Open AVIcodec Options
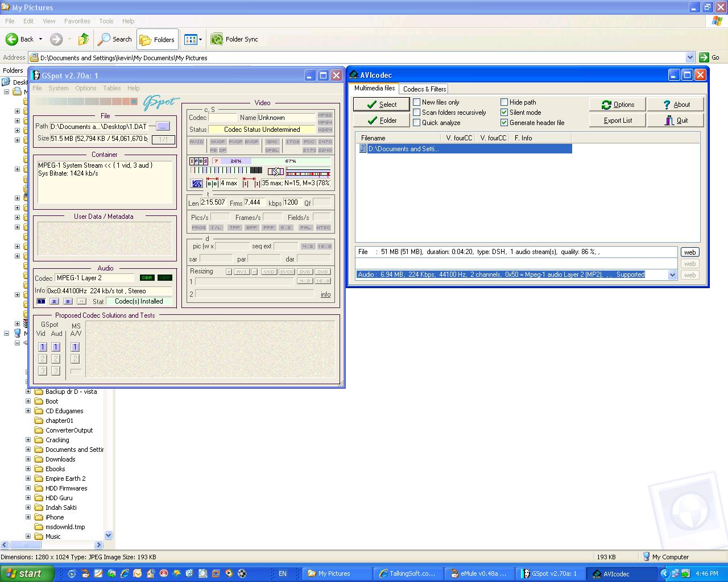 pos(618,105)
